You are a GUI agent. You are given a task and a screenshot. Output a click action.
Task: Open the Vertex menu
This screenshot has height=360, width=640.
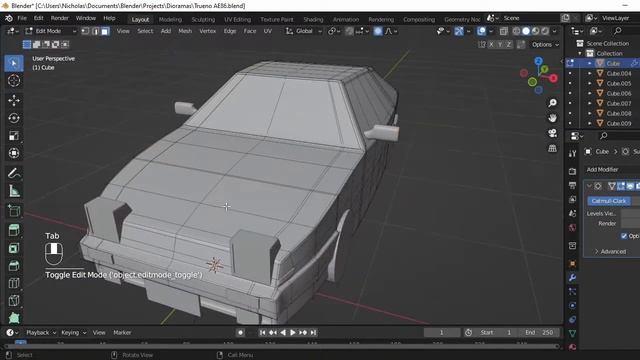pyautogui.click(x=207, y=31)
